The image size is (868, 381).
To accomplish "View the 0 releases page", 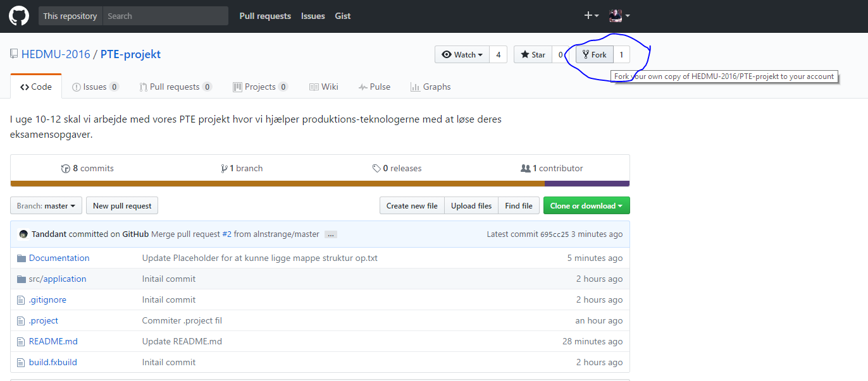I will 397,168.
